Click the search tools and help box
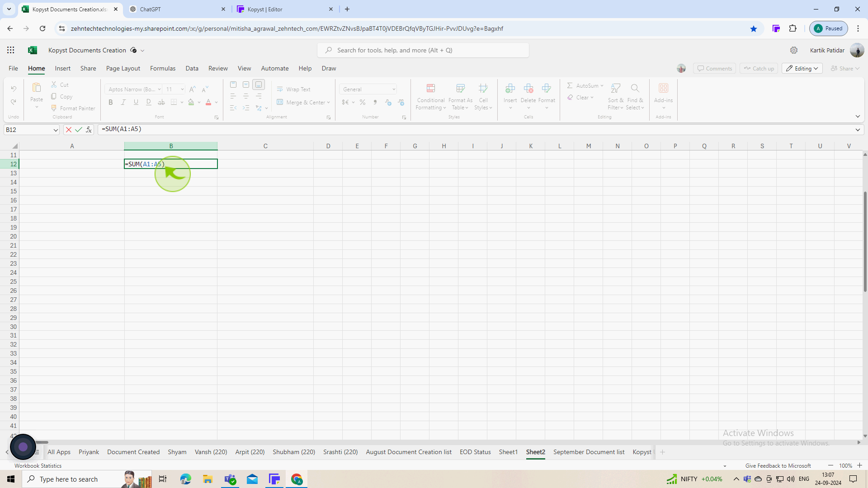Image resolution: width=868 pixels, height=488 pixels. pyautogui.click(x=423, y=50)
